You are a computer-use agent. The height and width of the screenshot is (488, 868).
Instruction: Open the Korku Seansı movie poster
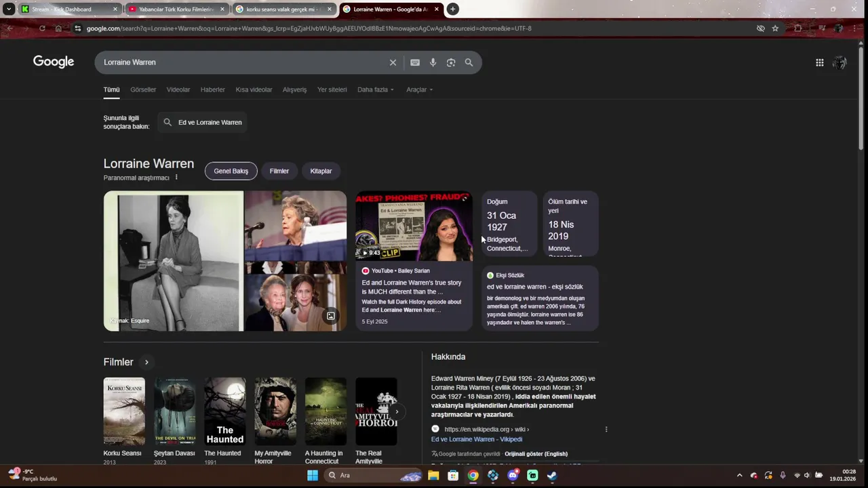point(124,411)
